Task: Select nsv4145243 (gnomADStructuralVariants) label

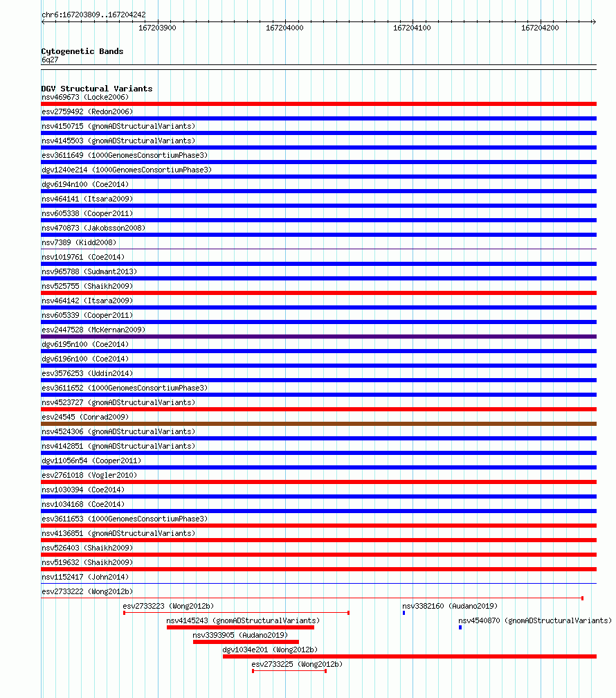Action: click(243, 620)
